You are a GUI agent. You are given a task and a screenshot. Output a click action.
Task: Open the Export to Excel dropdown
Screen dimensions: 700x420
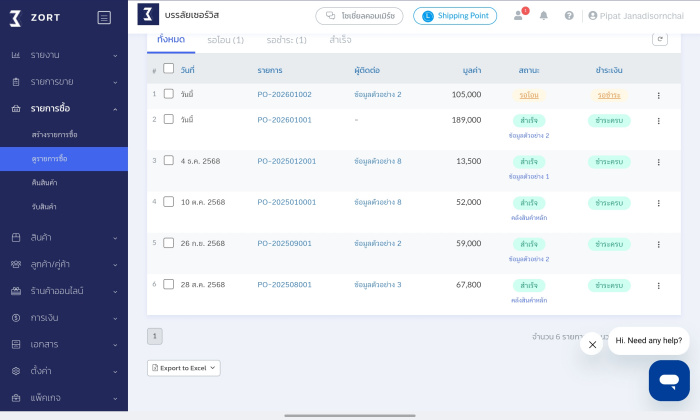[x=184, y=368]
